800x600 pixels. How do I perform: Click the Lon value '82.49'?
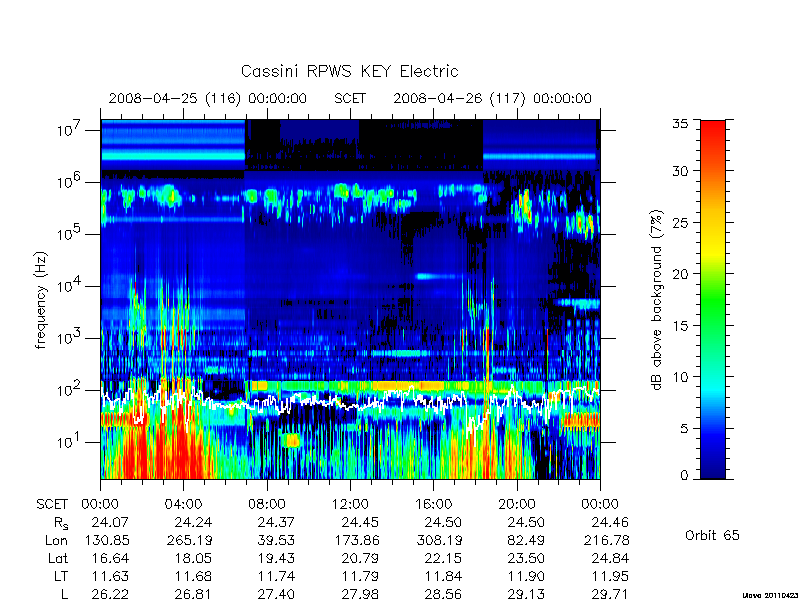(526, 540)
